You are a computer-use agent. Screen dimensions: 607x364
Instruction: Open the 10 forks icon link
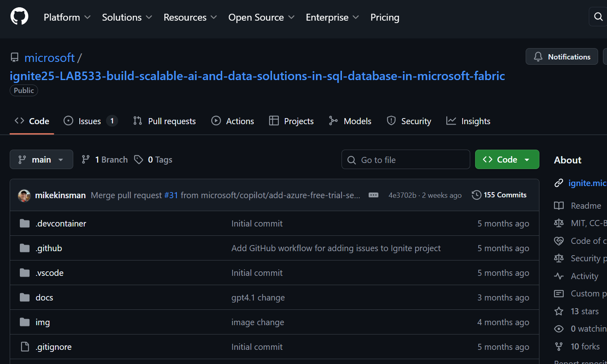click(559, 347)
